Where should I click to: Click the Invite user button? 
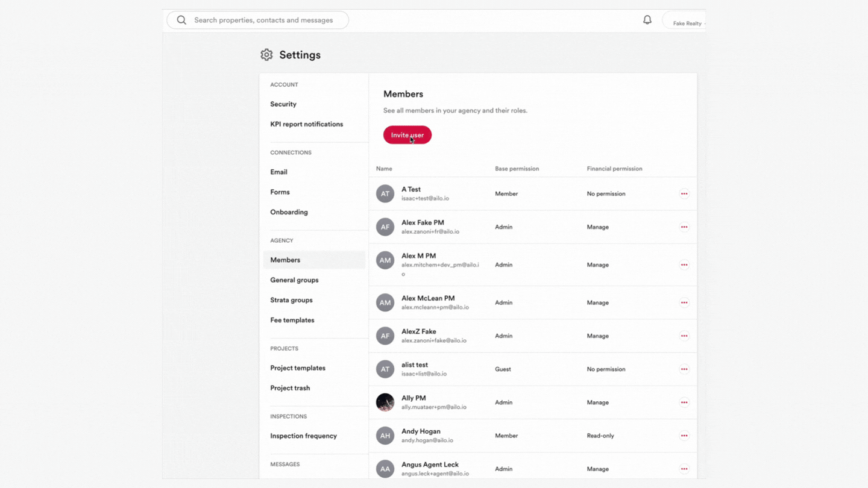tap(407, 135)
